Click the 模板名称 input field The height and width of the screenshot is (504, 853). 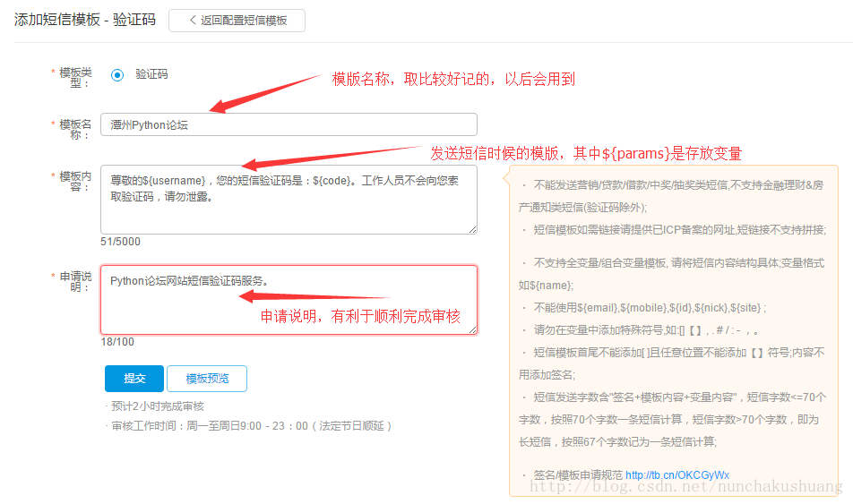289,124
